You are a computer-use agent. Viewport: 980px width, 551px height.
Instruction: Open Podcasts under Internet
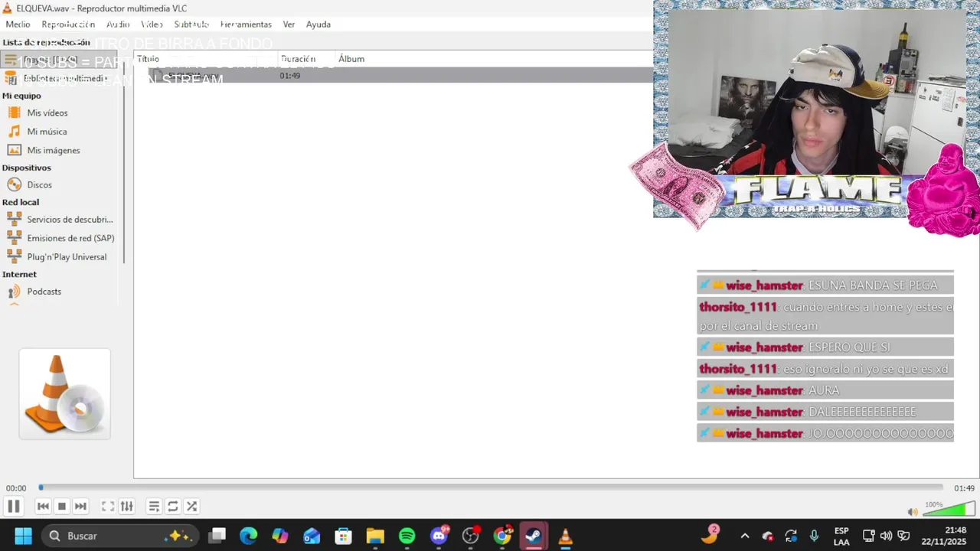point(44,291)
